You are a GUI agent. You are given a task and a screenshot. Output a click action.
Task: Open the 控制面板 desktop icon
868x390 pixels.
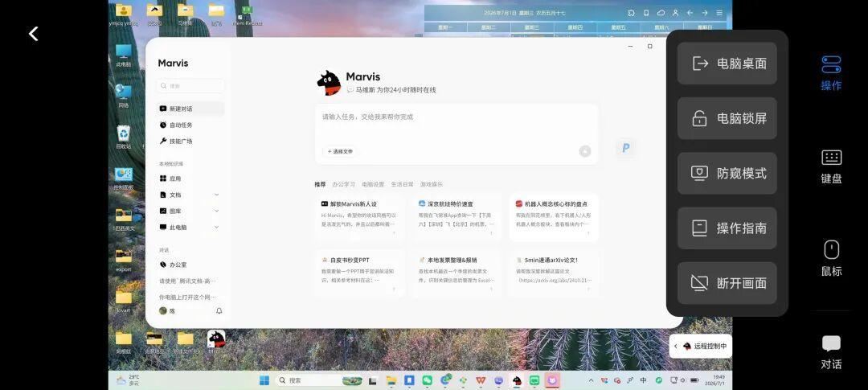pos(124,179)
